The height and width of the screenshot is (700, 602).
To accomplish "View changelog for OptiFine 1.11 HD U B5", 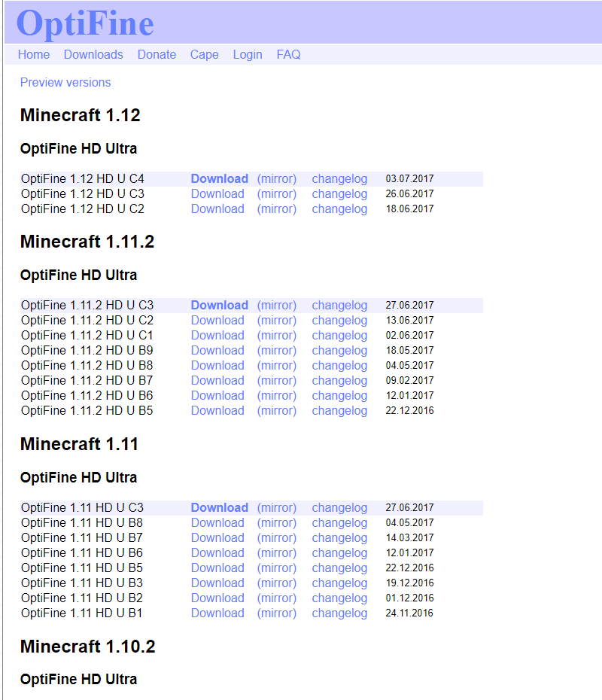I will (339, 568).
